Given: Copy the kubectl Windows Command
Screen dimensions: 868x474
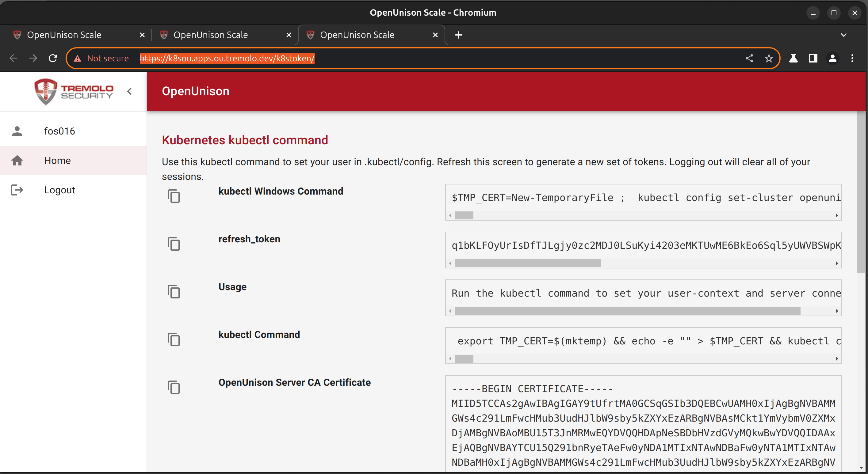Looking at the screenshot, I should click(174, 196).
